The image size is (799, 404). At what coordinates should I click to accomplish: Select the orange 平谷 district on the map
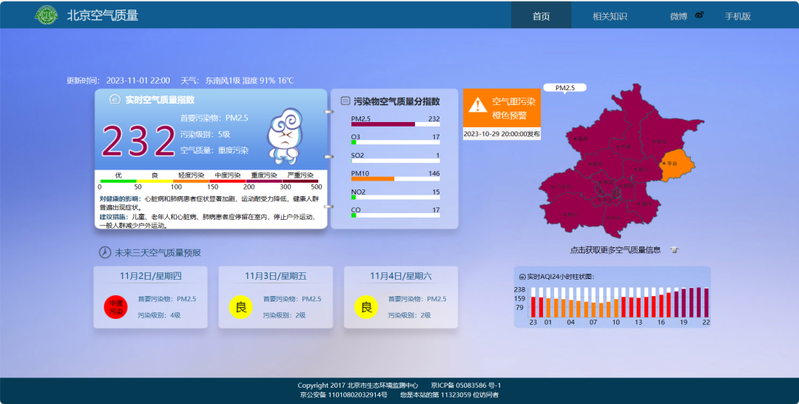coord(677,165)
